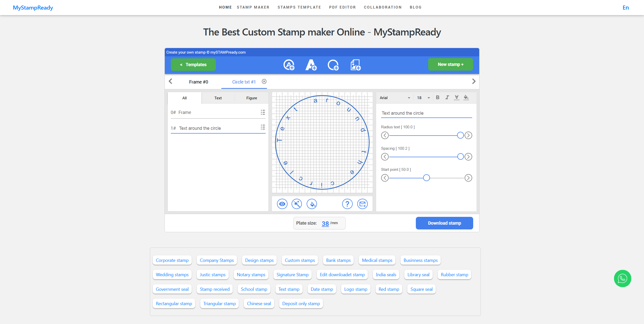Click the Spacing slider handle
This screenshot has width=644, height=324.
click(x=460, y=157)
